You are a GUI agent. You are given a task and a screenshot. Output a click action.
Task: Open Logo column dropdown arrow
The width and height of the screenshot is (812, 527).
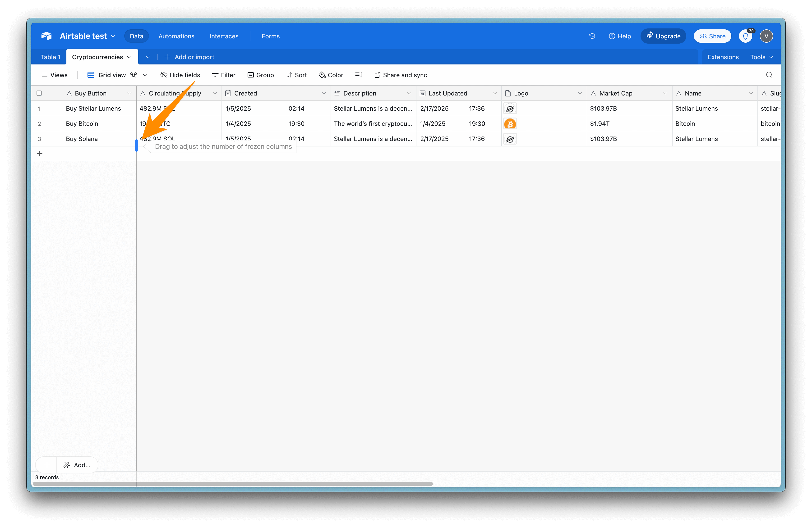click(580, 93)
